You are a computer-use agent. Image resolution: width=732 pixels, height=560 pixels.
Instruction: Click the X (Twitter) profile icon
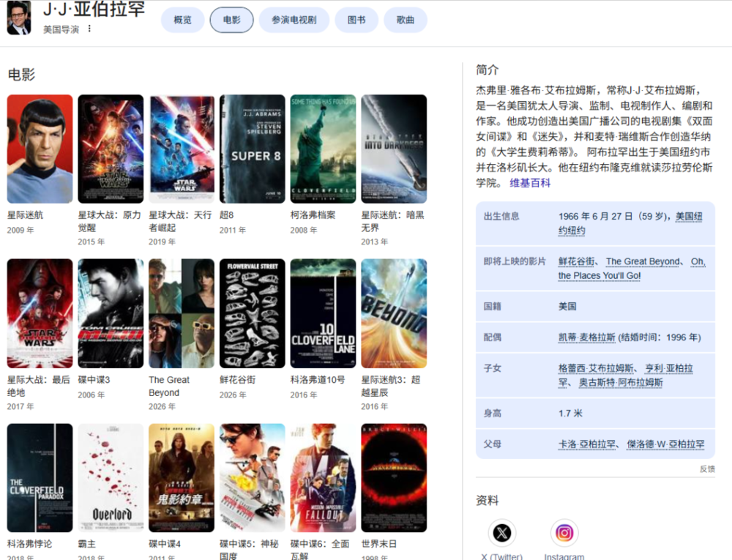point(502,533)
